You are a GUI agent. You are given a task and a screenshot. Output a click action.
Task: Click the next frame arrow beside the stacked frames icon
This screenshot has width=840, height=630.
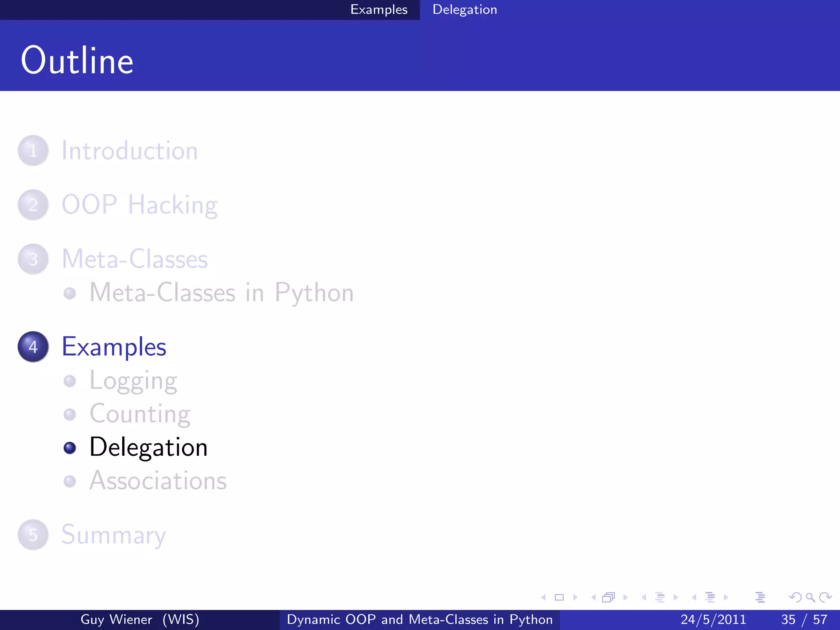tap(625, 598)
